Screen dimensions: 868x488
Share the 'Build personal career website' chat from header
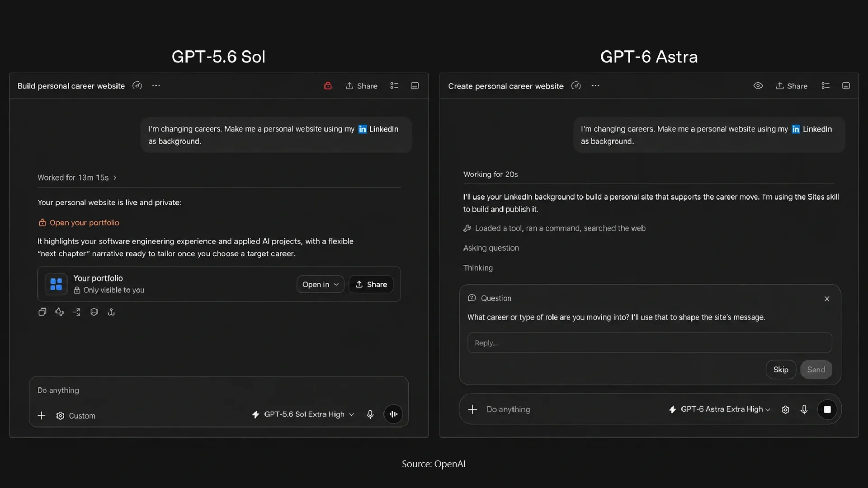pyautogui.click(x=361, y=86)
